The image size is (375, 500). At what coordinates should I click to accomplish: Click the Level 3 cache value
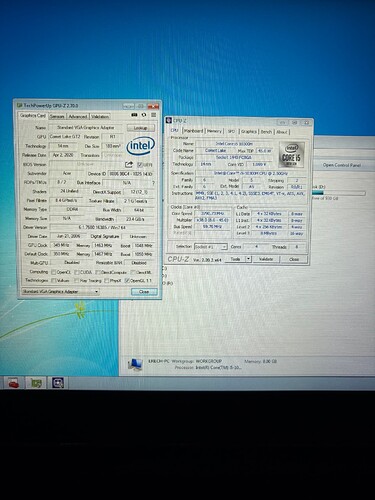tap(269, 233)
